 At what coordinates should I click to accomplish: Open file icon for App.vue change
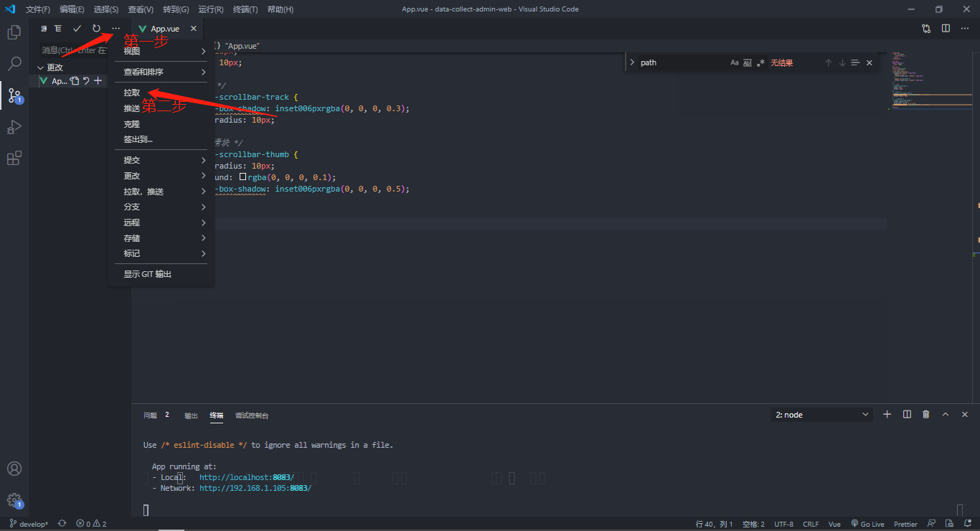(x=74, y=81)
